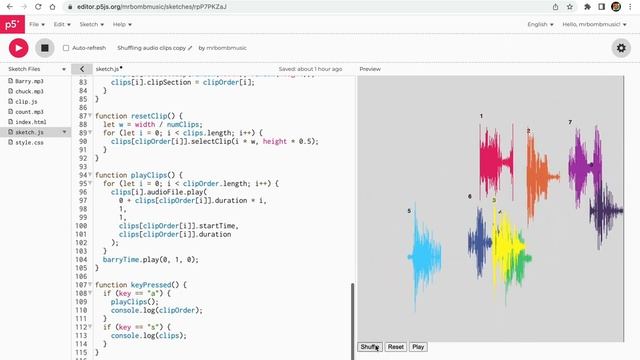The height and width of the screenshot is (360, 640).
Task: Fold the for loop at line 89
Action: 90,133
